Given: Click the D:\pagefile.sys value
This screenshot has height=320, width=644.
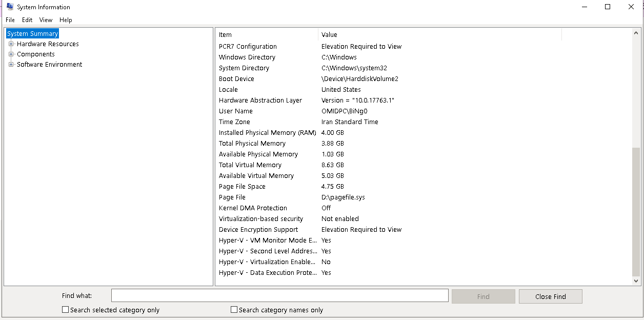Looking at the screenshot, I should click(343, 197).
